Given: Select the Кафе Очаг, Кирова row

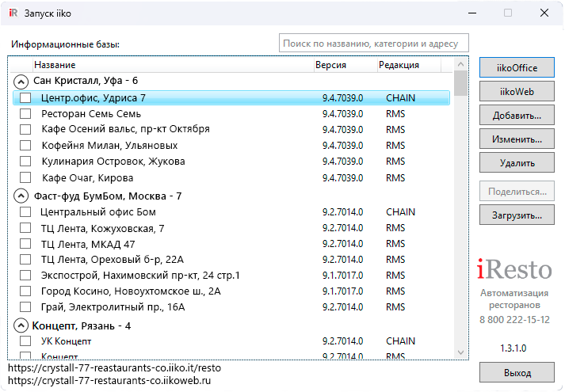Looking at the screenshot, I should [x=231, y=178].
